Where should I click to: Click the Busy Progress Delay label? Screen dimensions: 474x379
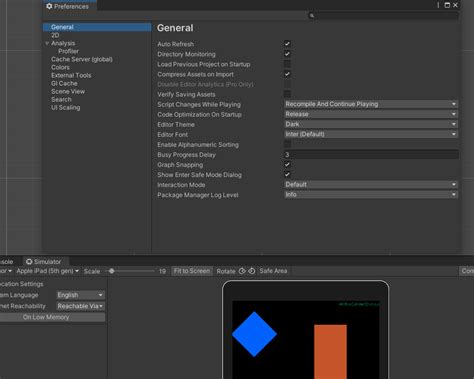coord(186,155)
